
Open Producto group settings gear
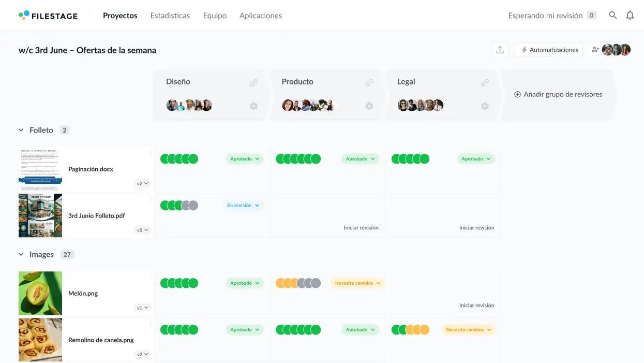tap(369, 106)
